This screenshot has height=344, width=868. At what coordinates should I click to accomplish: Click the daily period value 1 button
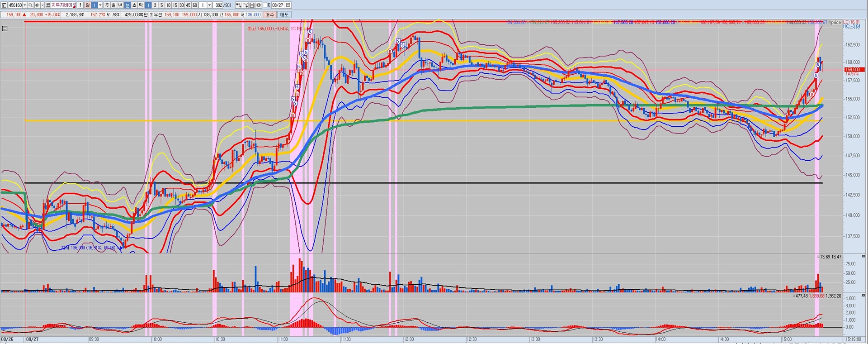click(x=94, y=5)
